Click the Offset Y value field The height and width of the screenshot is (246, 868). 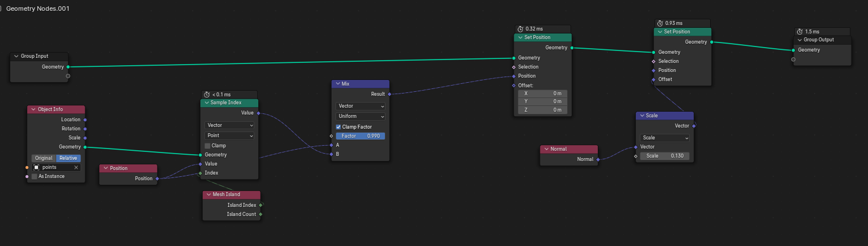542,101
